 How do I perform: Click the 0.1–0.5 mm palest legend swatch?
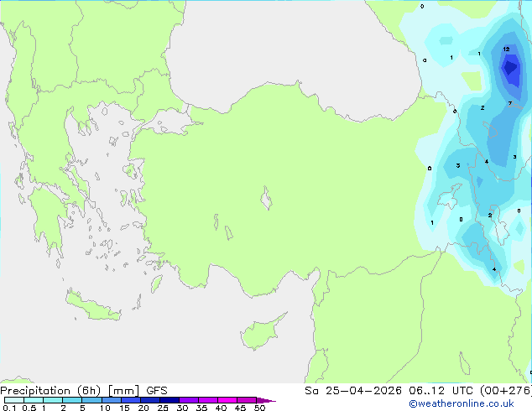(14, 400)
